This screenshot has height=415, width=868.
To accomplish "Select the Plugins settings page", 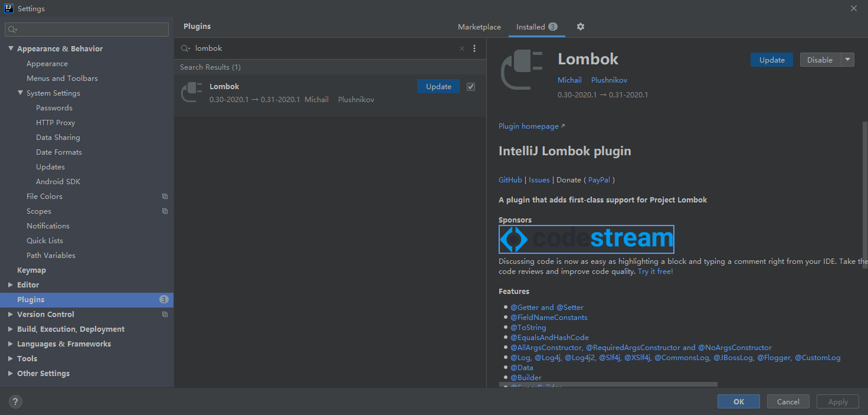I will click(87, 300).
